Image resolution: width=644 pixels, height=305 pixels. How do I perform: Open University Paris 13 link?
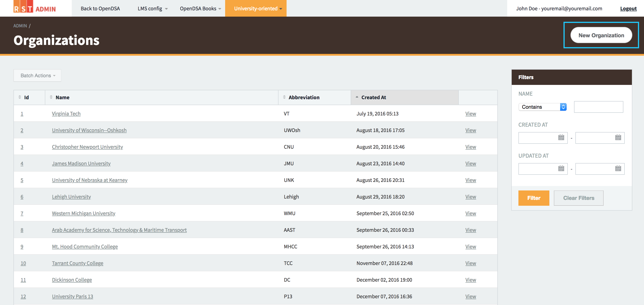[72, 296]
